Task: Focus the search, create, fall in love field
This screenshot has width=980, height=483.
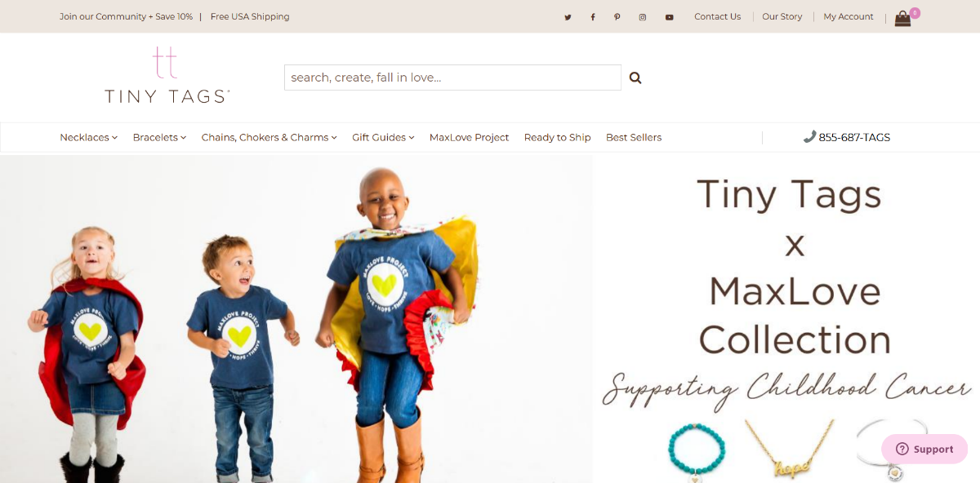Action: tap(452, 78)
